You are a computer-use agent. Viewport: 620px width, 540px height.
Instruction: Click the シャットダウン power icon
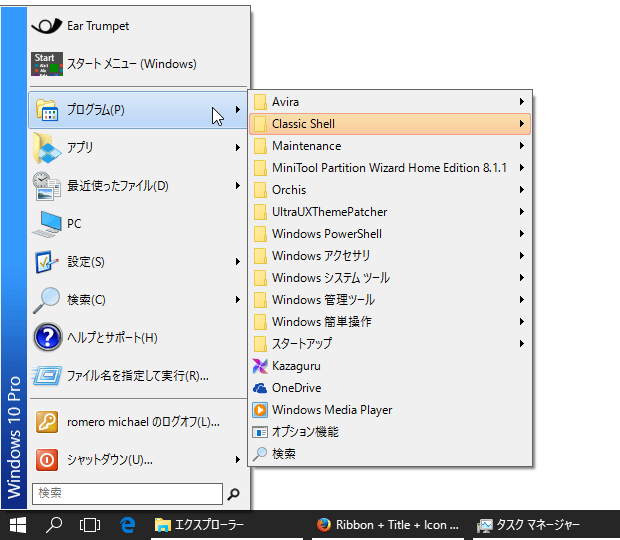47,460
